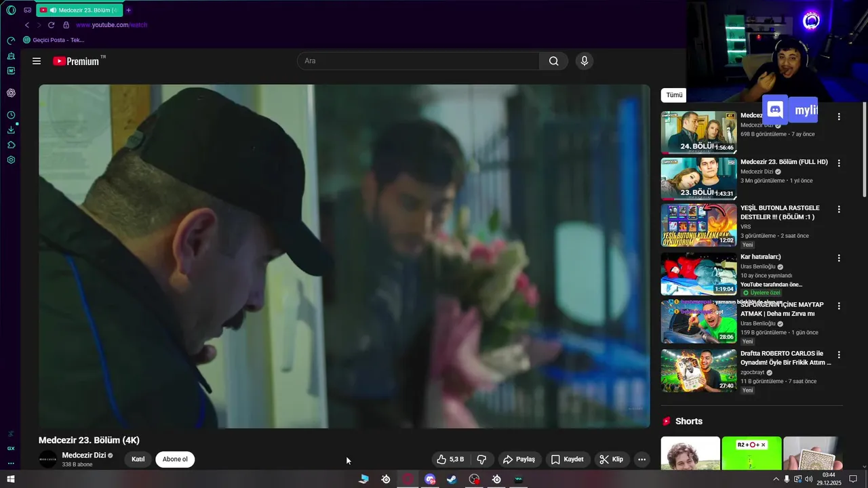
Task: Reload the YouTube page
Action: click(x=51, y=25)
